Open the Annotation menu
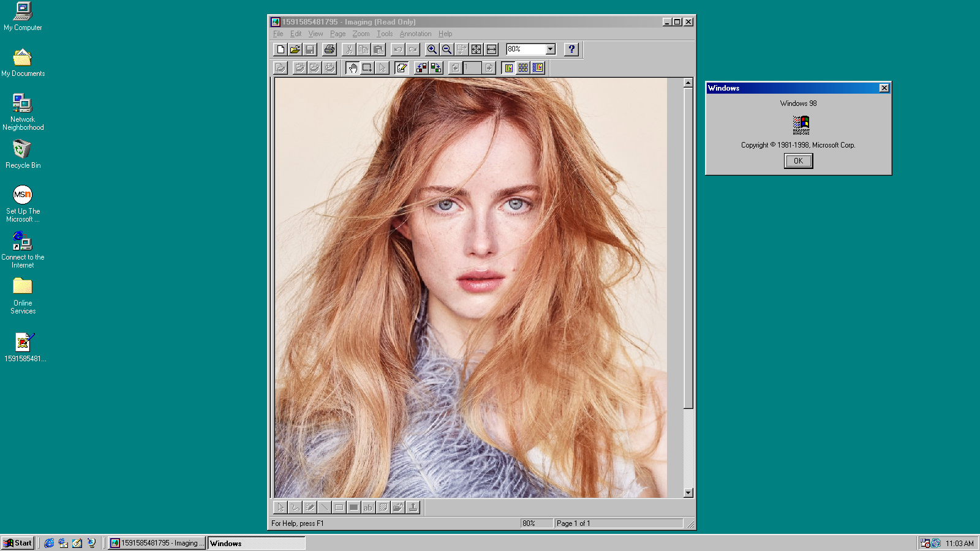 [415, 34]
